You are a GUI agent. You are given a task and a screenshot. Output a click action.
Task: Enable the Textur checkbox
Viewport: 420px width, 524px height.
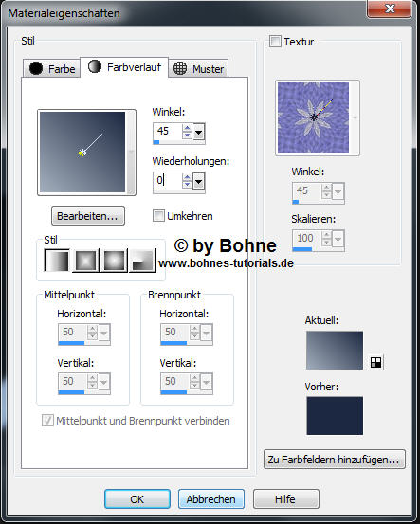click(x=275, y=42)
